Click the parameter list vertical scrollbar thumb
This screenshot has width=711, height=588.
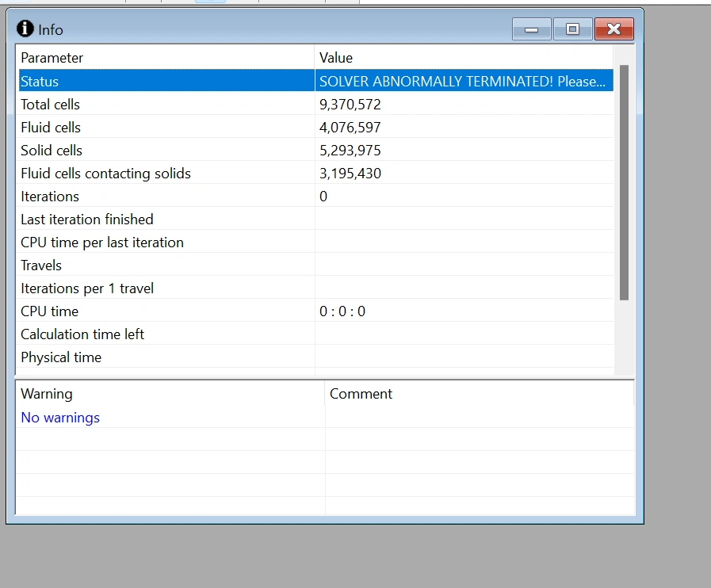pos(624,182)
